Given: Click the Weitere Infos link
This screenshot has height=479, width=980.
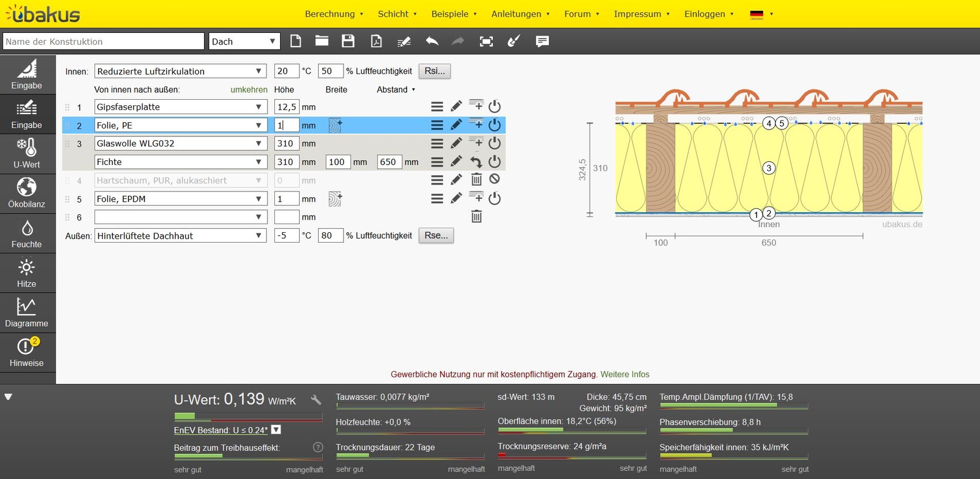Looking at the screenshot, I should coord(625,374).
